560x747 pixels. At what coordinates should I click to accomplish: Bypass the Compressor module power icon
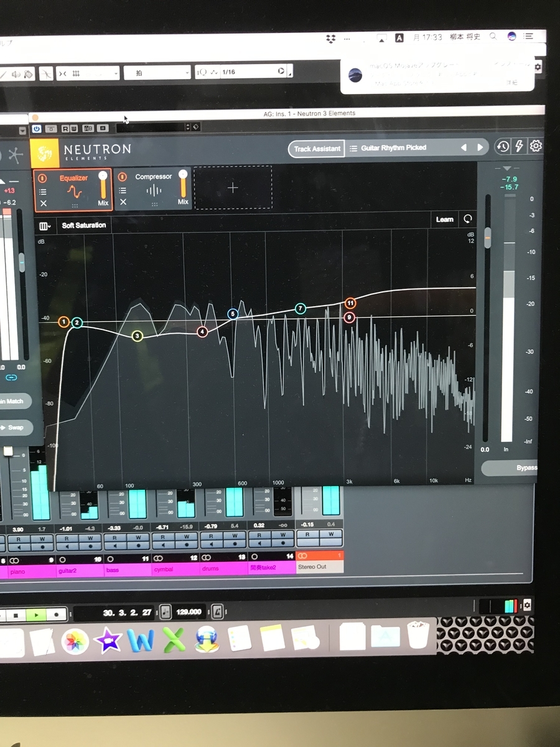coord(123,177)
